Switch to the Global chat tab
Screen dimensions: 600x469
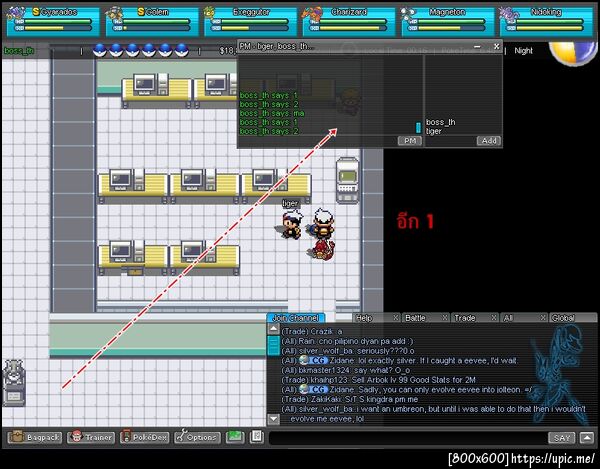click(x=572, y=318)
